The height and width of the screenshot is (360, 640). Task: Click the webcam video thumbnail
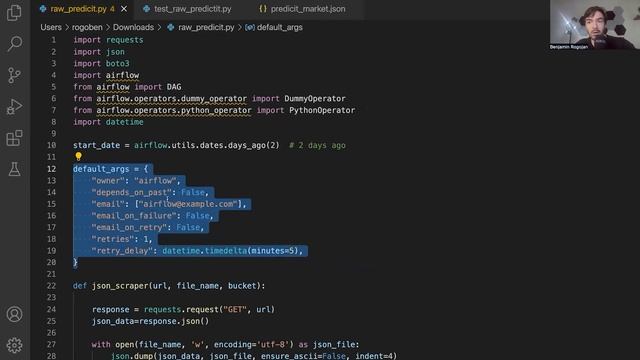[595, 25]
